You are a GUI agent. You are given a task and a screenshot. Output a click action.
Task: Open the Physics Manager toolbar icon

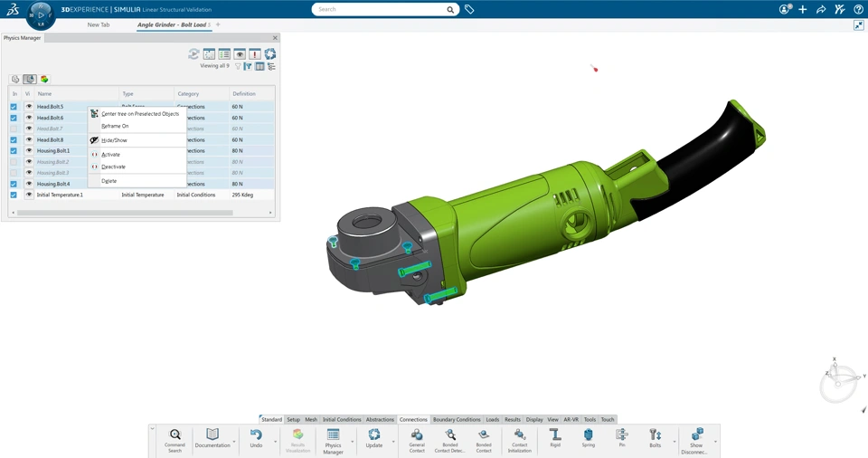coord(333,441)
